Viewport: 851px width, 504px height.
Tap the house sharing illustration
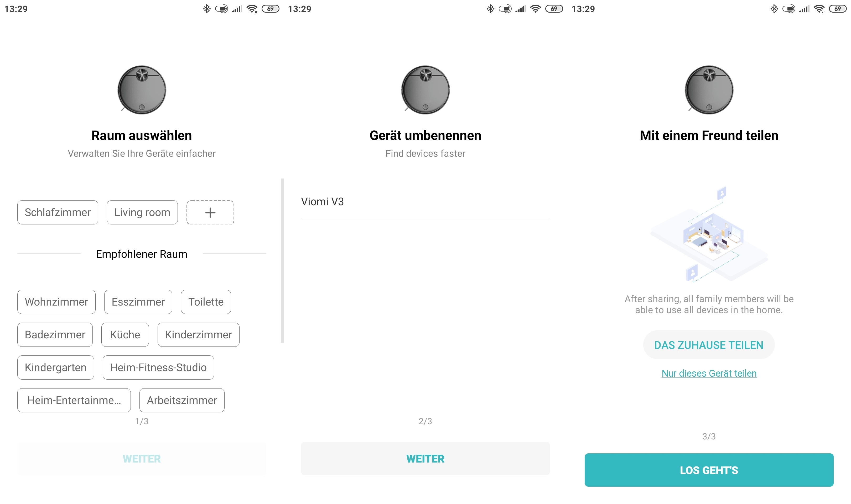[709, 234]
